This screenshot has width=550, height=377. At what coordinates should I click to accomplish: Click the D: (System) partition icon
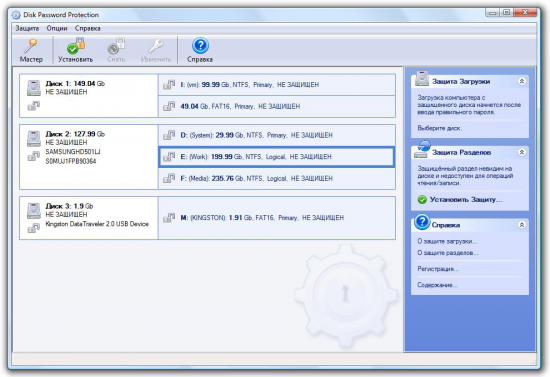[x=169, y=135]
